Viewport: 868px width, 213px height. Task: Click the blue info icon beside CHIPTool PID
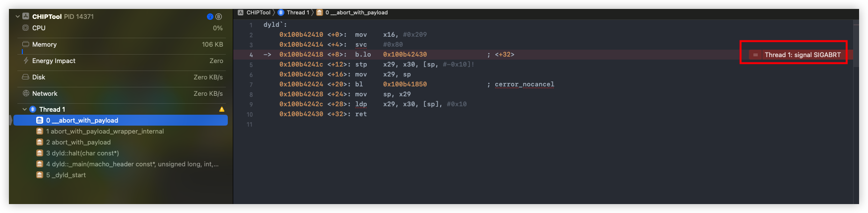point(210,16)
